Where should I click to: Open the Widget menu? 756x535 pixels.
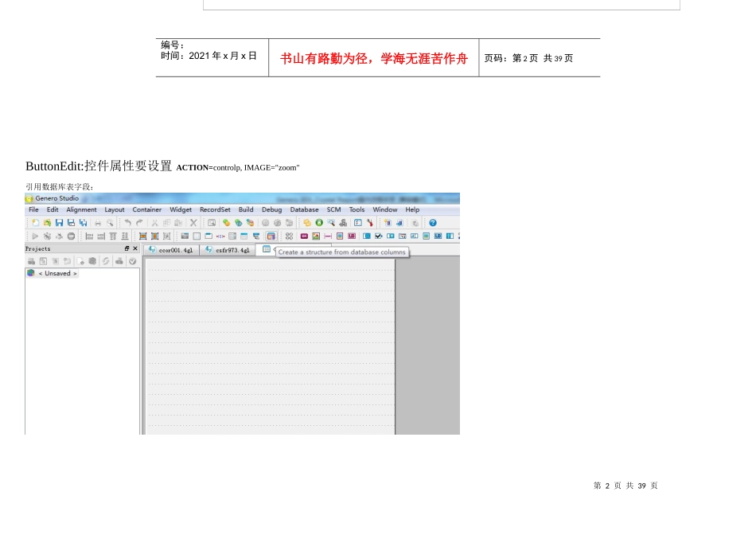click(x=181, y=210)
